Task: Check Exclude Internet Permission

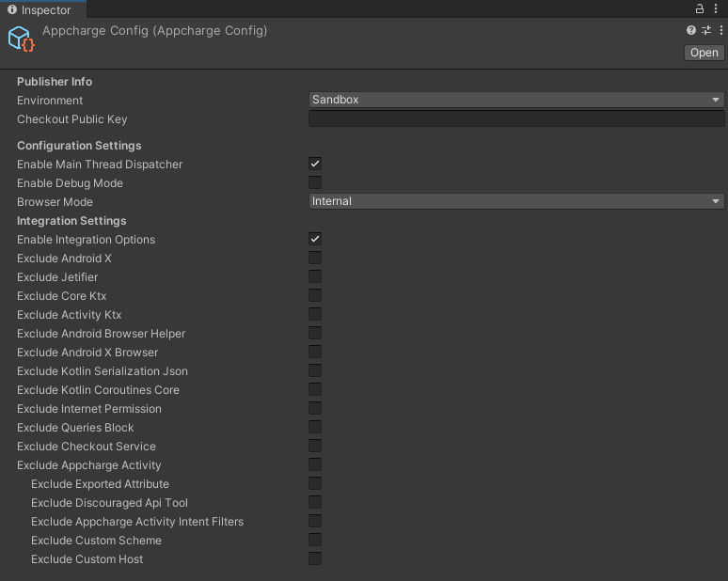Action: click(315, 408)
